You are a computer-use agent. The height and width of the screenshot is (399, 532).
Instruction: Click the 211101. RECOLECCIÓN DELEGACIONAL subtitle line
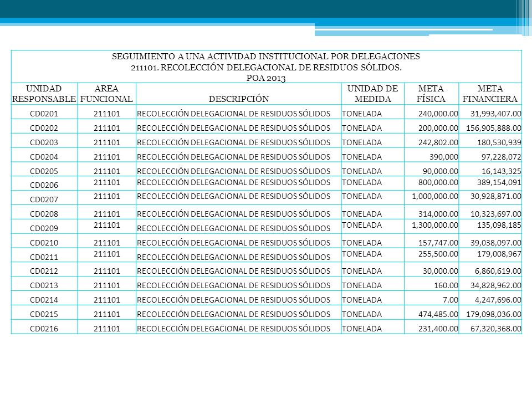pyautogui.click(x=266, y=68)
